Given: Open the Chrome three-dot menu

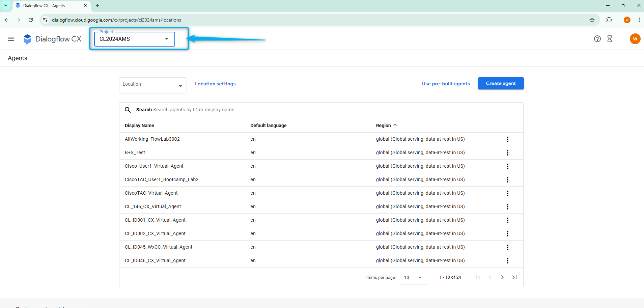Looking at the screenshot, I should coord(639,20).
